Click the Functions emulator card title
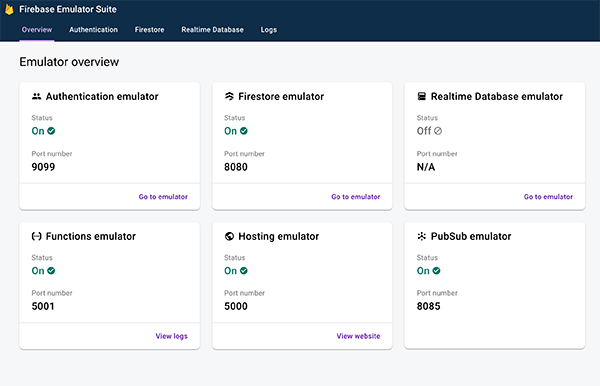 (x=91, y=236)
